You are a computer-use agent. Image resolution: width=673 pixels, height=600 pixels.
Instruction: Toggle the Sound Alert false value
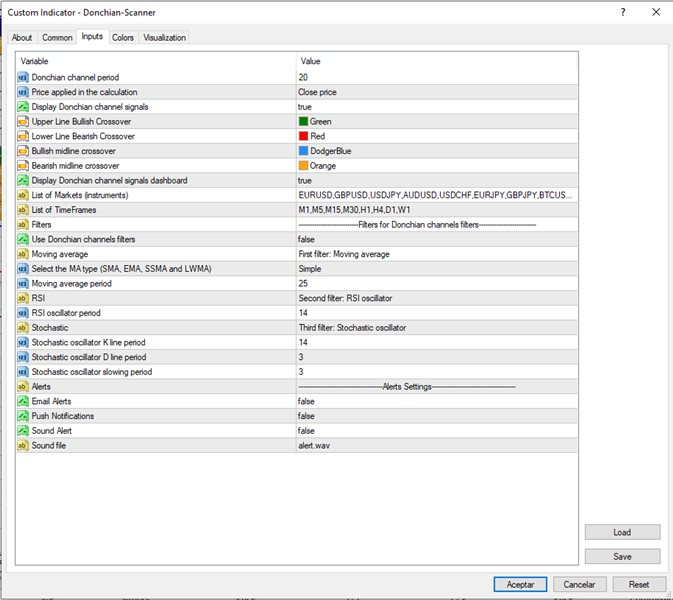click(x=437, y=431)
